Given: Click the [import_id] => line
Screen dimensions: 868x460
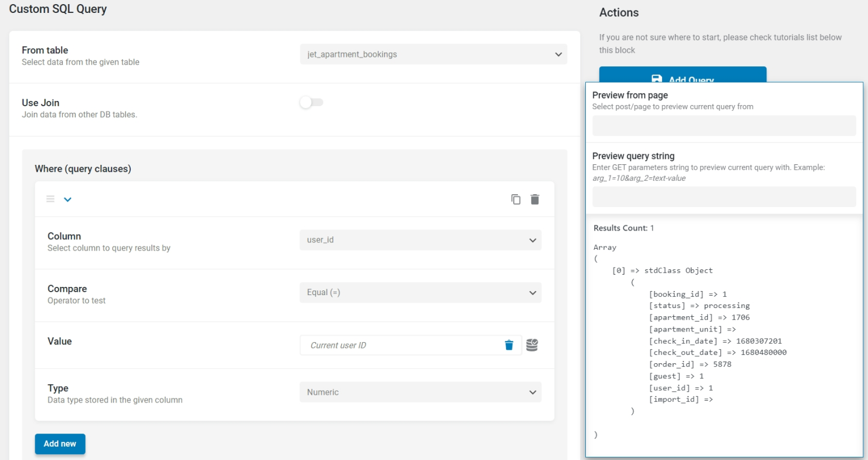Looking at the screenshot, I should click(x=680, y=400).
